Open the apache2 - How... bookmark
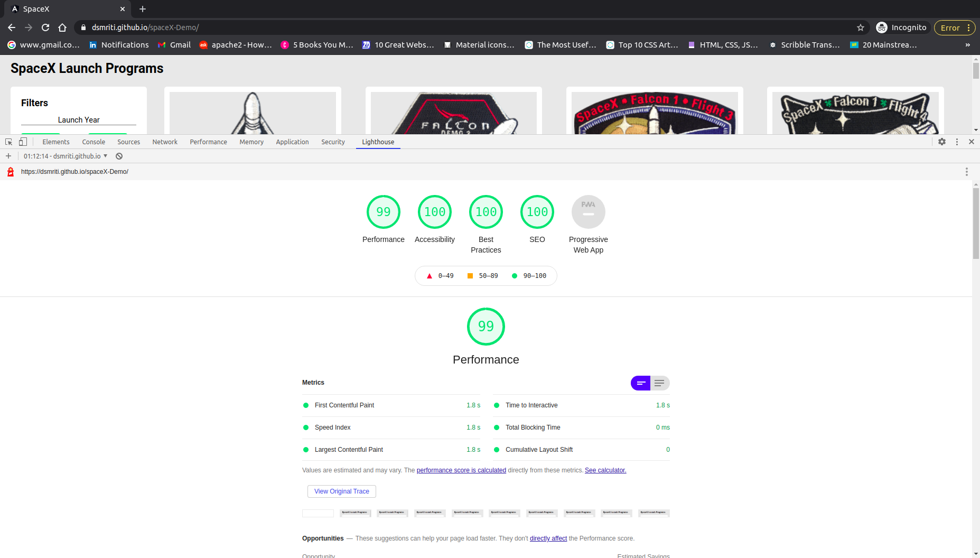The image size is (980, 558). click(236, 45)
